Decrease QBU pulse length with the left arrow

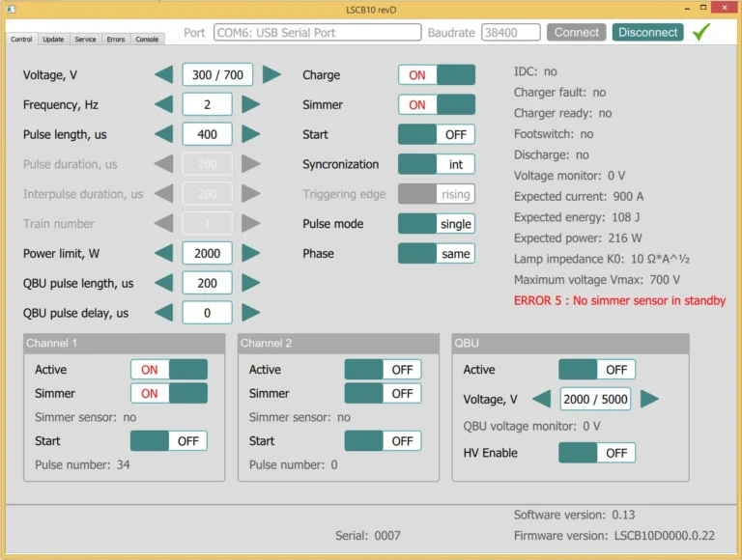click(164, 283)
